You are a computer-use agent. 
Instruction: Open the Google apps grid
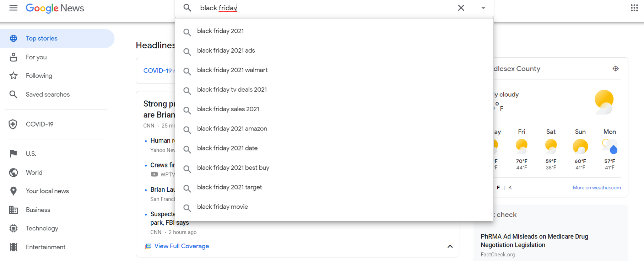click(634, 8)
